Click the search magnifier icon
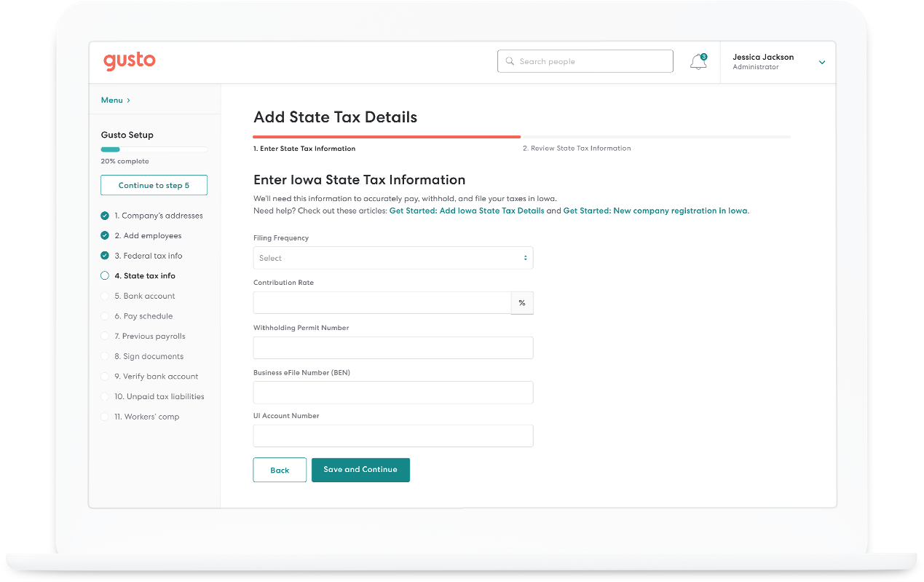This screenshot has width=924, height=582. [x=510, y=62]
